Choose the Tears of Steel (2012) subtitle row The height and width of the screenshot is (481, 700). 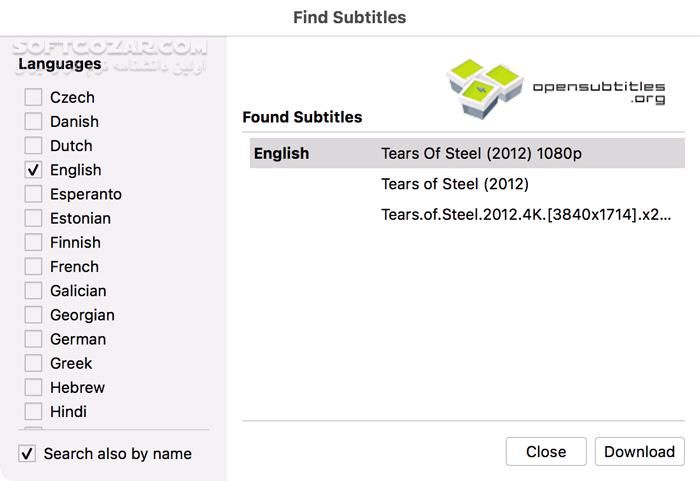(455, 184)
